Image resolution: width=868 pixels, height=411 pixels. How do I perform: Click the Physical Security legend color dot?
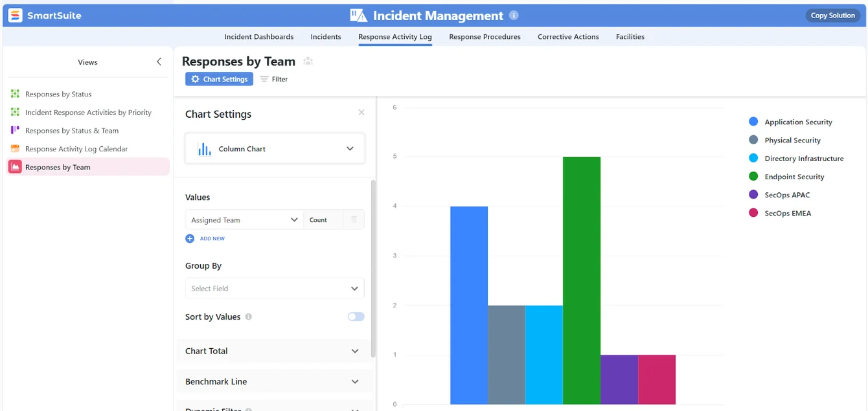click(753, 140)
